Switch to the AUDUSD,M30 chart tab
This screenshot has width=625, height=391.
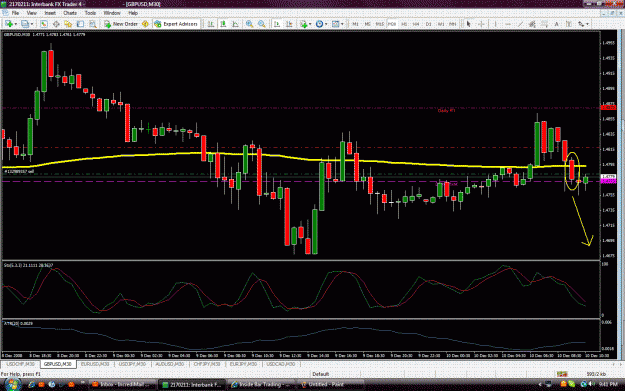coord(169,364)
